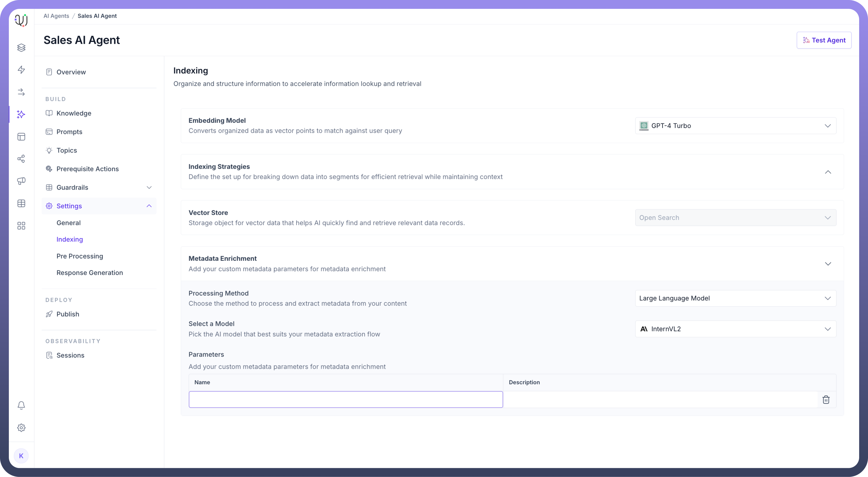The image size is (868, 477).
Task: Expand the Guardrails menu item
Action: coord(99,187)
